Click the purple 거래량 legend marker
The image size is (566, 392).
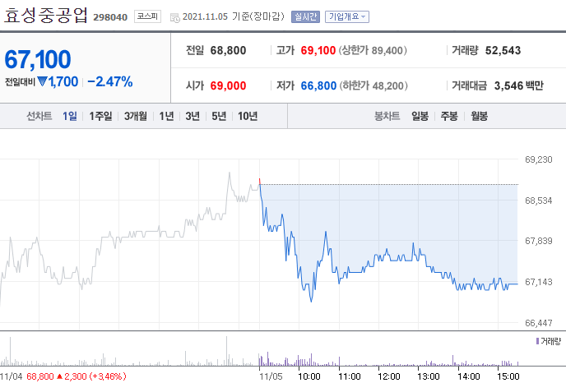coord(537,341)
